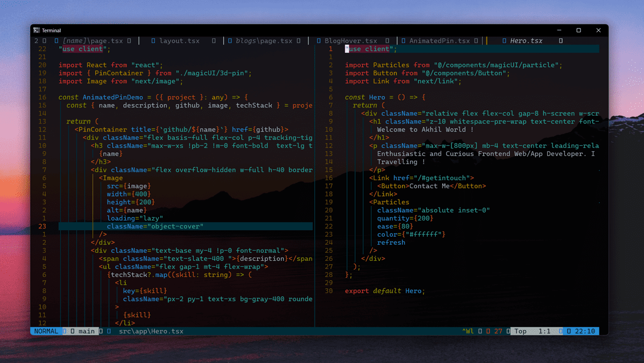This screenshot has width=644, height=363.
Task: Click the main branch name in statusline
Action: tap(86, 331)
